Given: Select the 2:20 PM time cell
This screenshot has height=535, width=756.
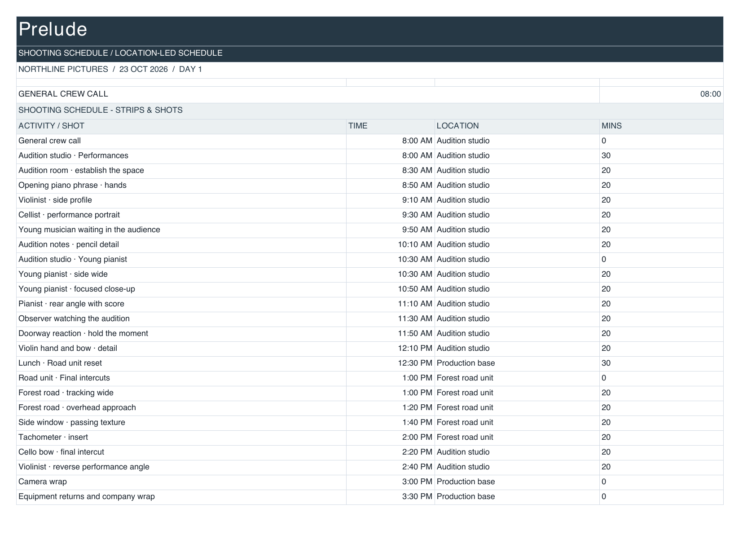Looking at the screenshot, I should [x=390, y=452].
